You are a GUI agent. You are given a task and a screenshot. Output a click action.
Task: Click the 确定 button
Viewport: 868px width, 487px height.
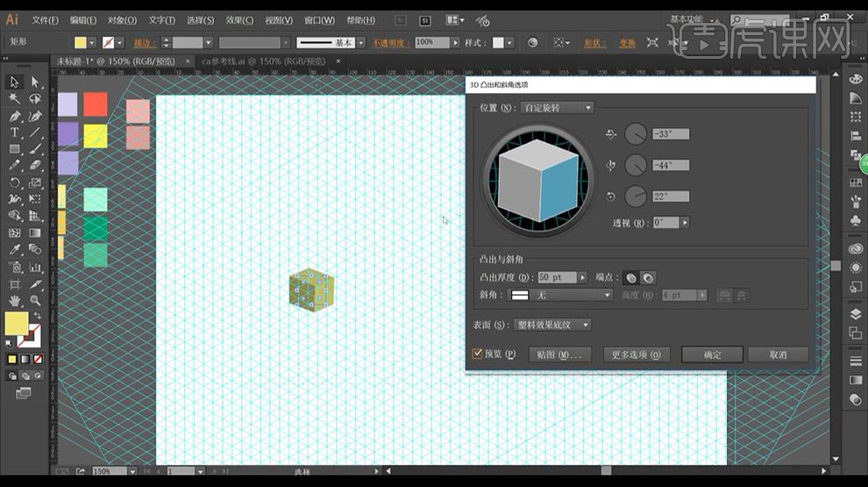(713, 355)
